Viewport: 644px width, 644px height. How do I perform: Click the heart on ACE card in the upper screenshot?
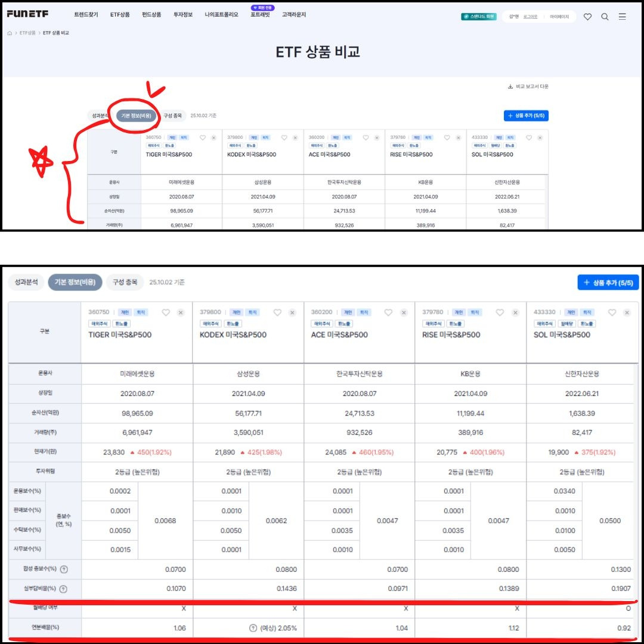pyautogui.click(x=366, y=138)
